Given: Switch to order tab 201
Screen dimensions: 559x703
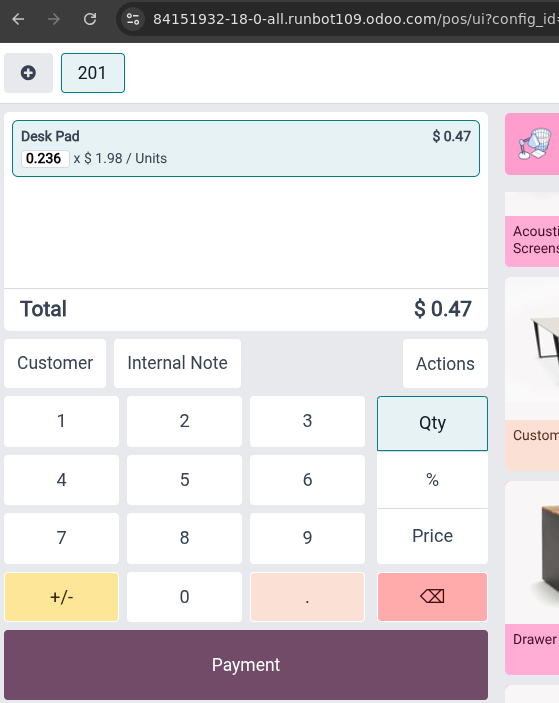Looking at the screenshot, I should [x=93, y=73].
